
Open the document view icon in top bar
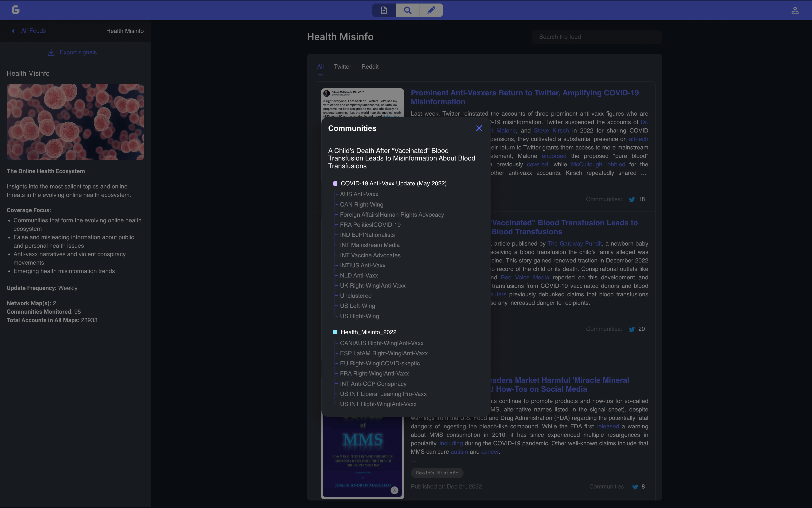(384, 10)
